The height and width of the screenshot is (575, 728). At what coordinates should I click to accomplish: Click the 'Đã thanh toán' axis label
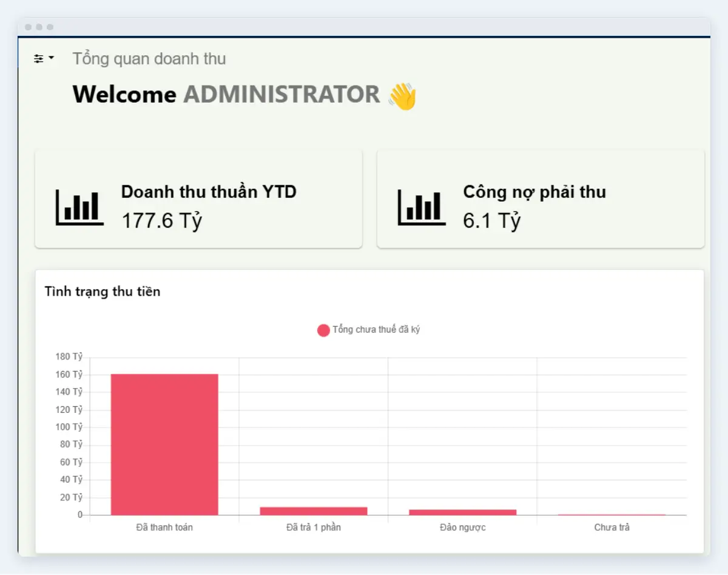tap(164, 527)
